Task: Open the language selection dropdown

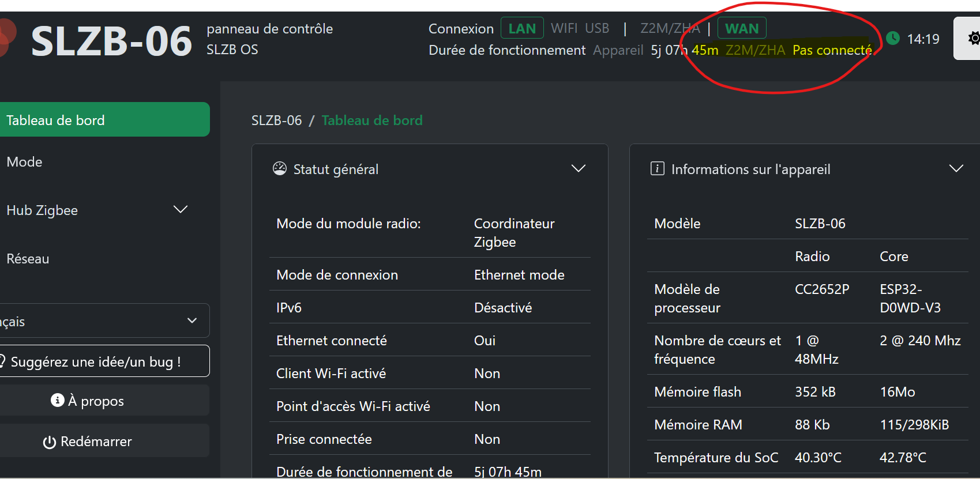Action: (104, 320)
